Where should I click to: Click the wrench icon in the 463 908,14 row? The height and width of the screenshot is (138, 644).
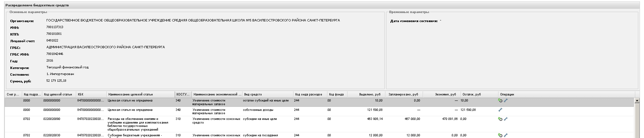[506, 119]
